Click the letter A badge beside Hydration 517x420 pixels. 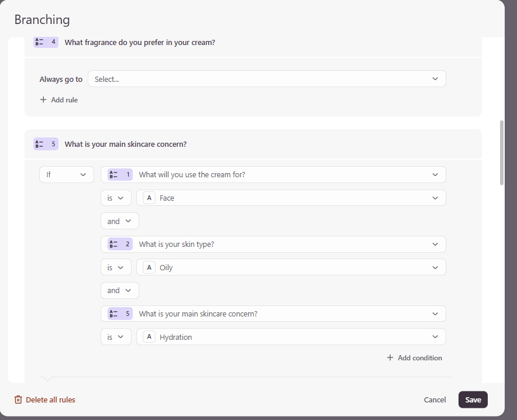coord(149,338)
